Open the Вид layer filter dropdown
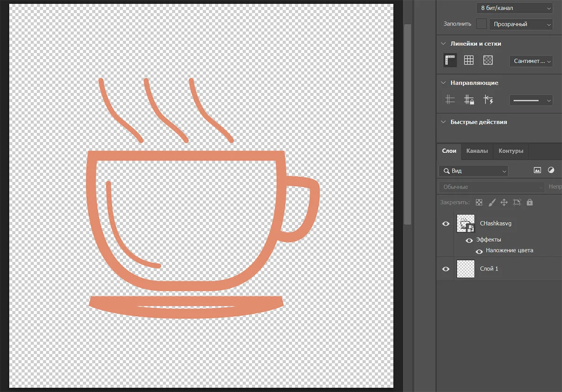 (x=473, y=171)
